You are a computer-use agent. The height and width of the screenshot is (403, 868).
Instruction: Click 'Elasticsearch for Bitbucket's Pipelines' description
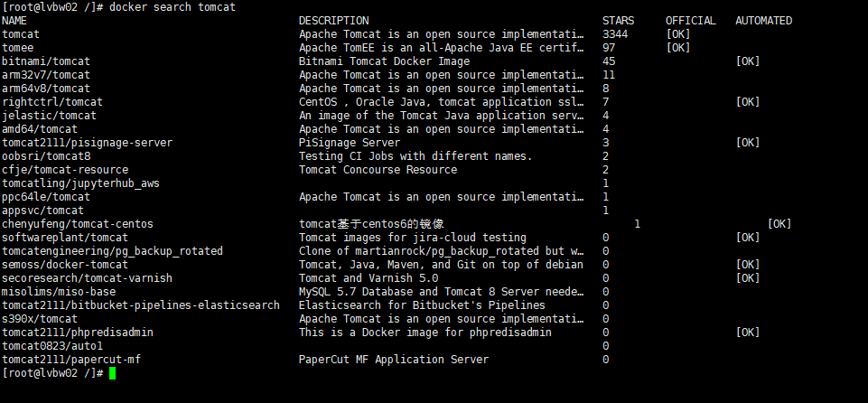[x=422, y=305]
